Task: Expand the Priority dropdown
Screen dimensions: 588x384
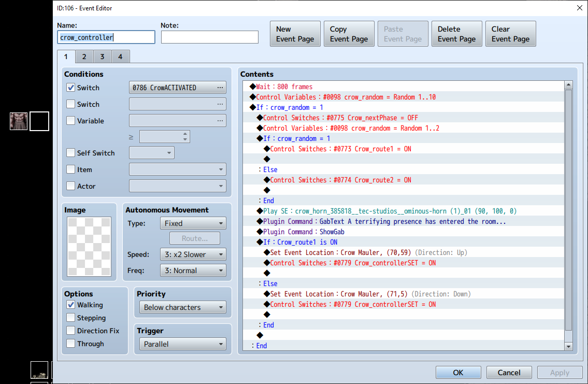Action: coord(182,307)
